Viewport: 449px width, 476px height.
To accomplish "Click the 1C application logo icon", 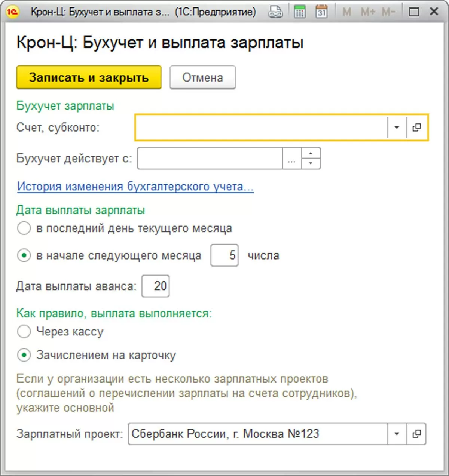I will point(12,12).
